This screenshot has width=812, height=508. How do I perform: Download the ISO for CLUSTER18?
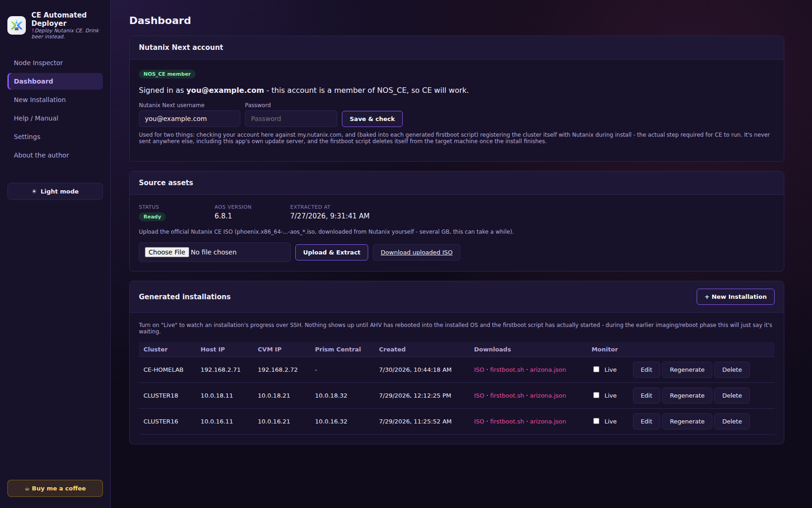pos(479,395)
